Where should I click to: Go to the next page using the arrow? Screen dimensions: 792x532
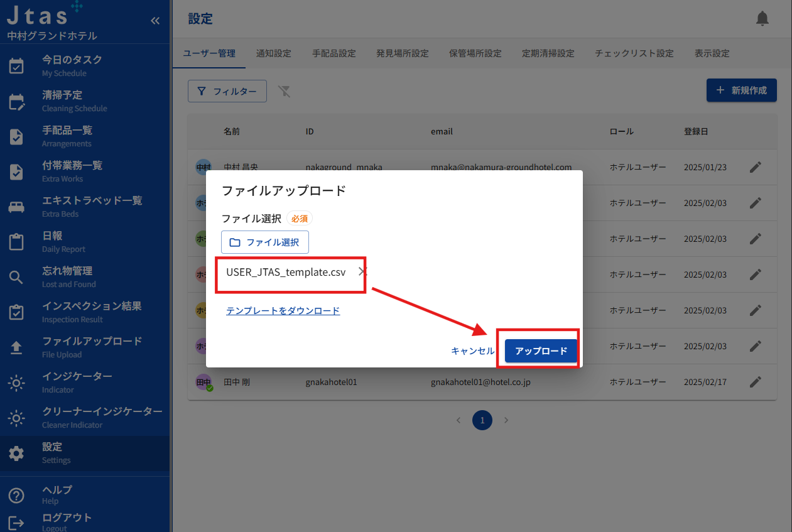pos(506,420)
